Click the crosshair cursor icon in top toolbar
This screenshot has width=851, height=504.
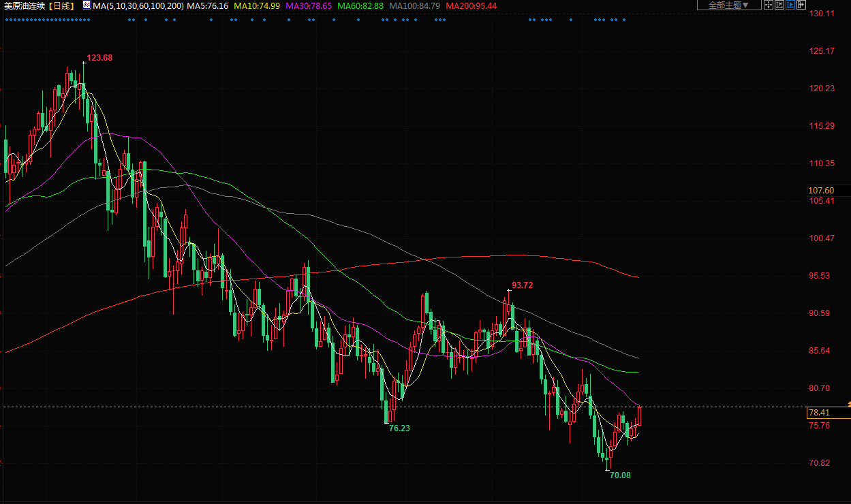pyautogui.click(x=768, y=5)
